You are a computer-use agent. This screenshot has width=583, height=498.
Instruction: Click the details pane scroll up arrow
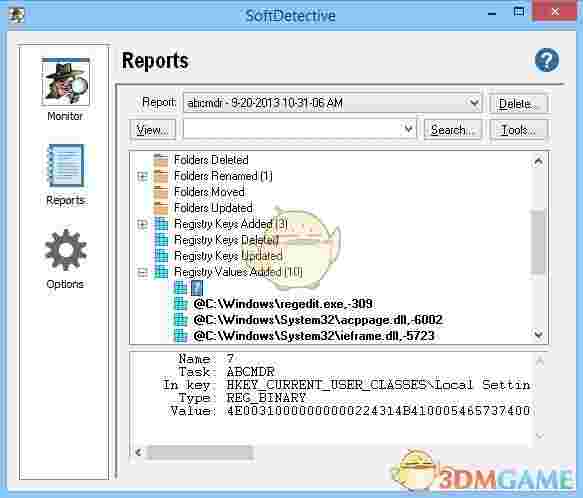[x=540, y=360]
